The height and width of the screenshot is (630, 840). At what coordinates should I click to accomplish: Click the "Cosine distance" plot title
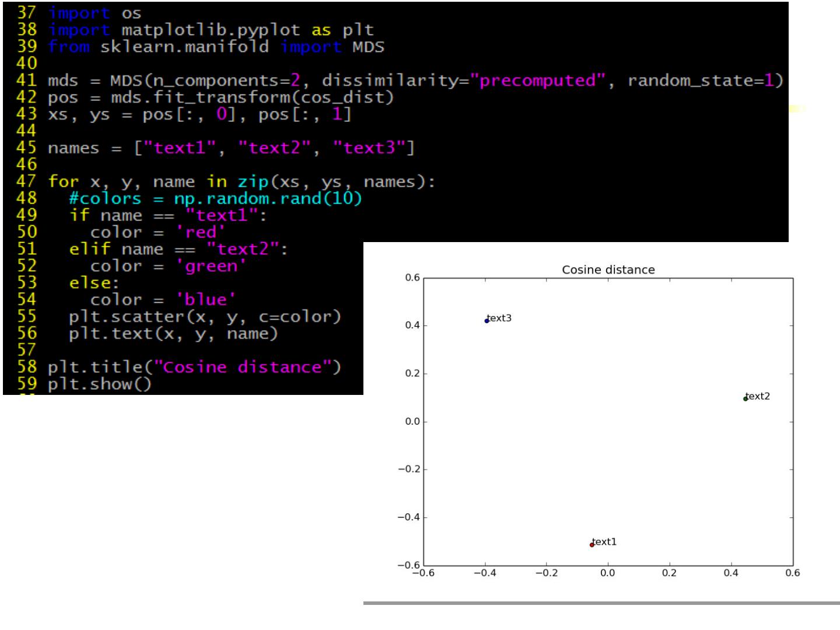[608, 269]
